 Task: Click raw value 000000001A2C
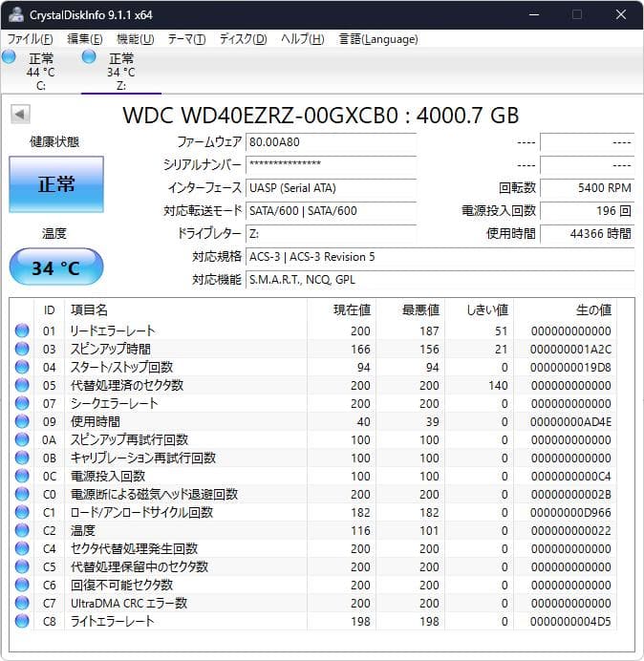pyautogui.click(x=570, y=349)
